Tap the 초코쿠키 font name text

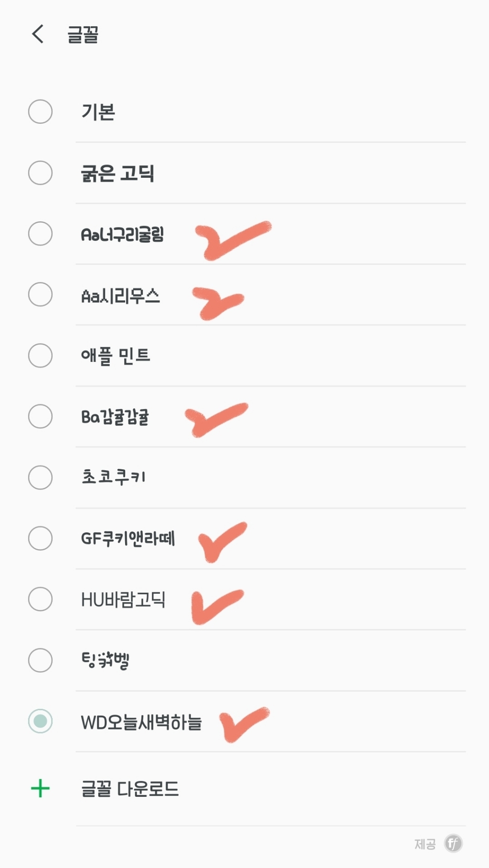click(113, 477)
